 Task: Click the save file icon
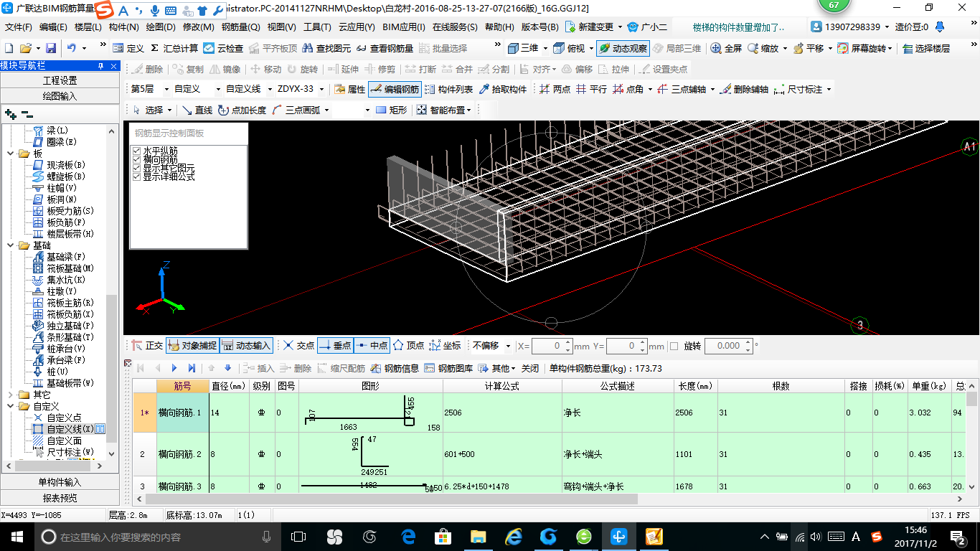pyautogui.click(x=51, y=48)
